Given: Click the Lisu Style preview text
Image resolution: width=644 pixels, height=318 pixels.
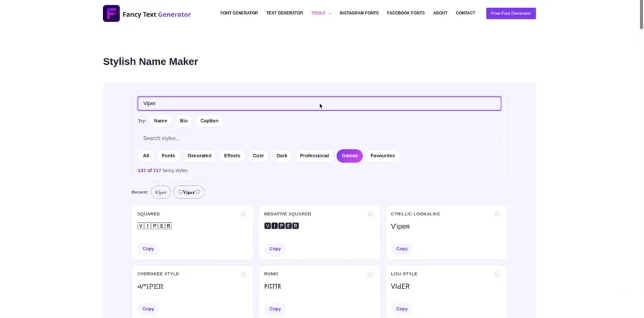Looking at the screenshot, I should point(400,287).
